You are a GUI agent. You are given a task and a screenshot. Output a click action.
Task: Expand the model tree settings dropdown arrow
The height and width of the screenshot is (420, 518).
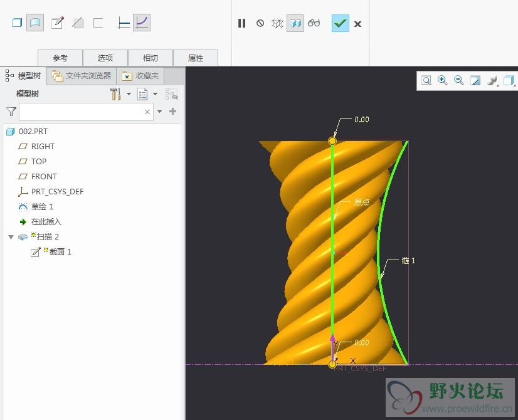click(129, 94)
